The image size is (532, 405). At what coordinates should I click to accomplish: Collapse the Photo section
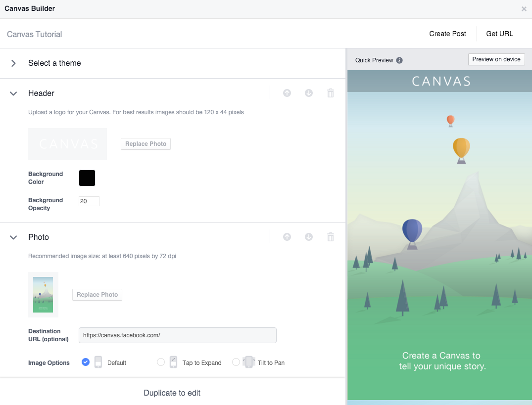tap(14, 237)
